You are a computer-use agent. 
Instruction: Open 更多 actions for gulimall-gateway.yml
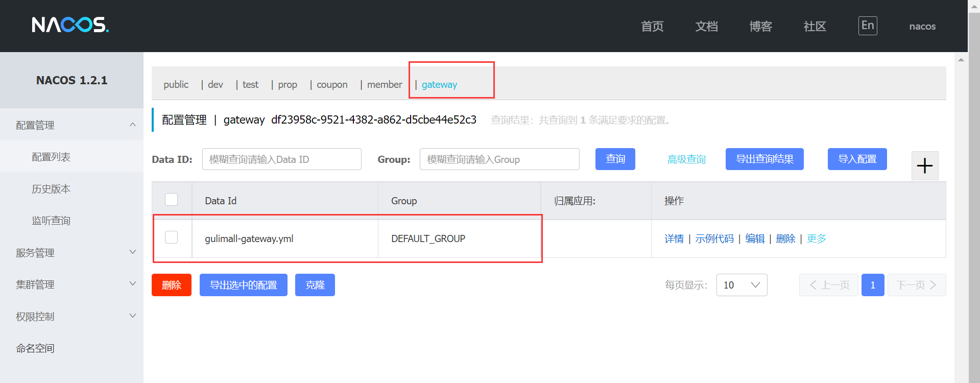coord(816,238)
